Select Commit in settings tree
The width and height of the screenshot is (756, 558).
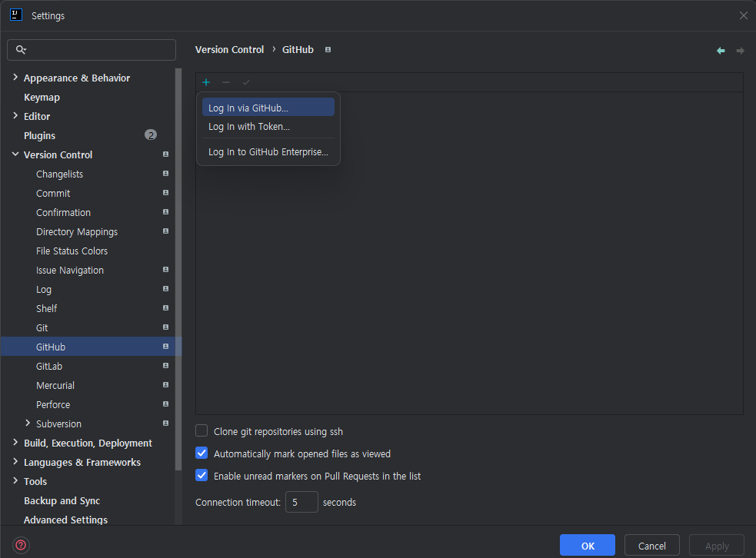point(53,193)
